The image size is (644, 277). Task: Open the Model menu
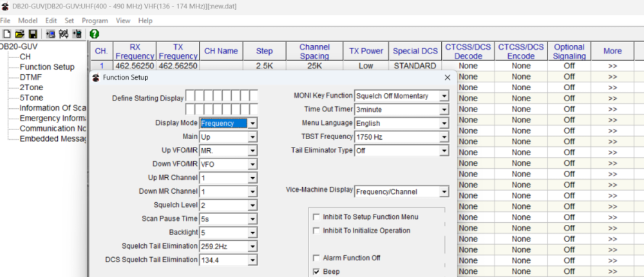(28, 21)
